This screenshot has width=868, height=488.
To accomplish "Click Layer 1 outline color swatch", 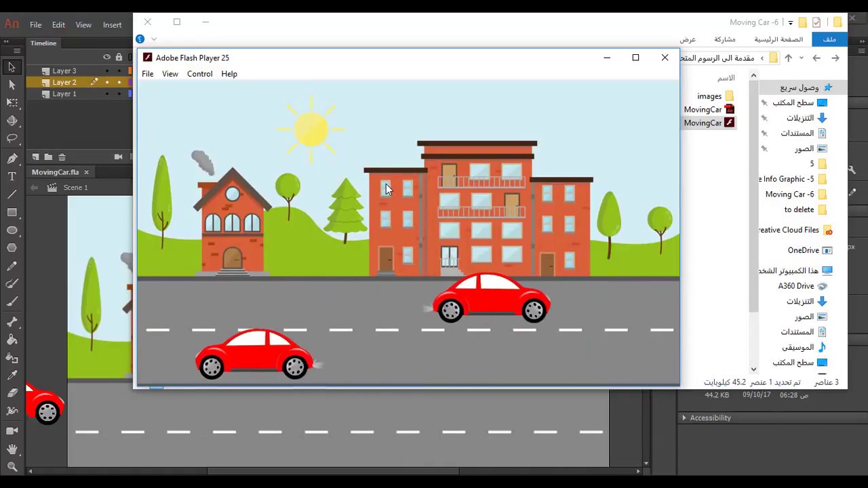I will [130, 94].
